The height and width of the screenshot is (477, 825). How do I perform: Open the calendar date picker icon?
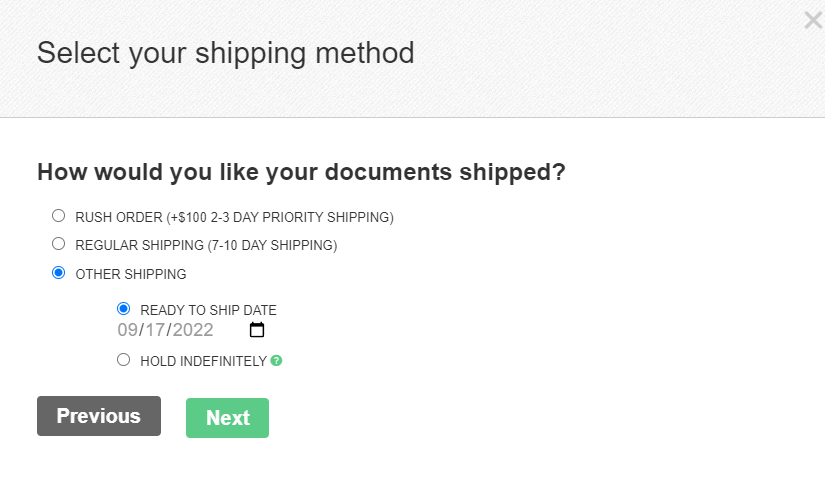point(257,330)
